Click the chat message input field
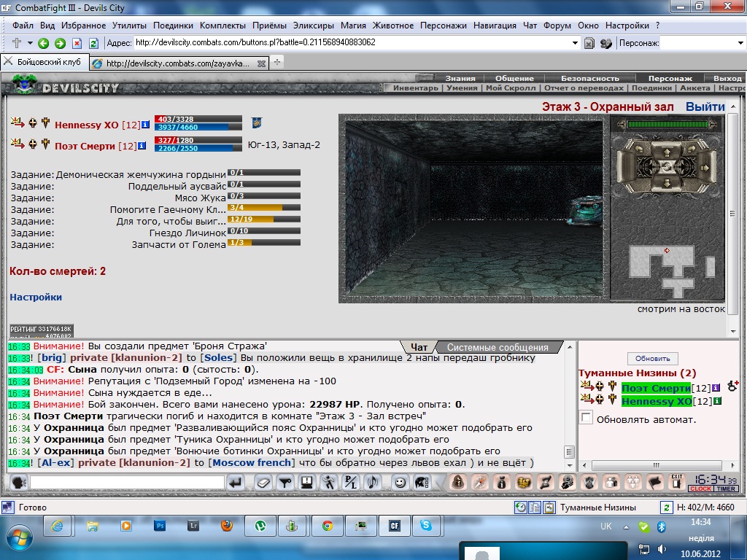 click(127, 483)
